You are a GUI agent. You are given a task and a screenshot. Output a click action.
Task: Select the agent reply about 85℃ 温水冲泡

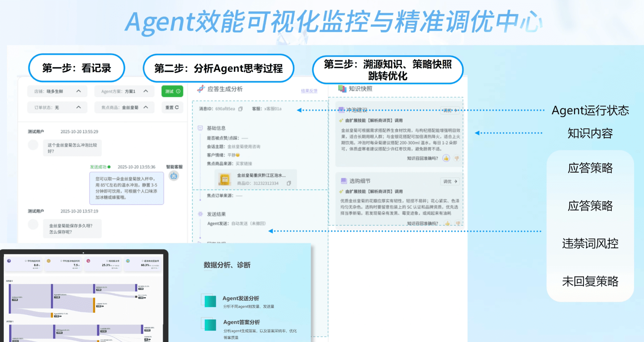tap(126, 188)
